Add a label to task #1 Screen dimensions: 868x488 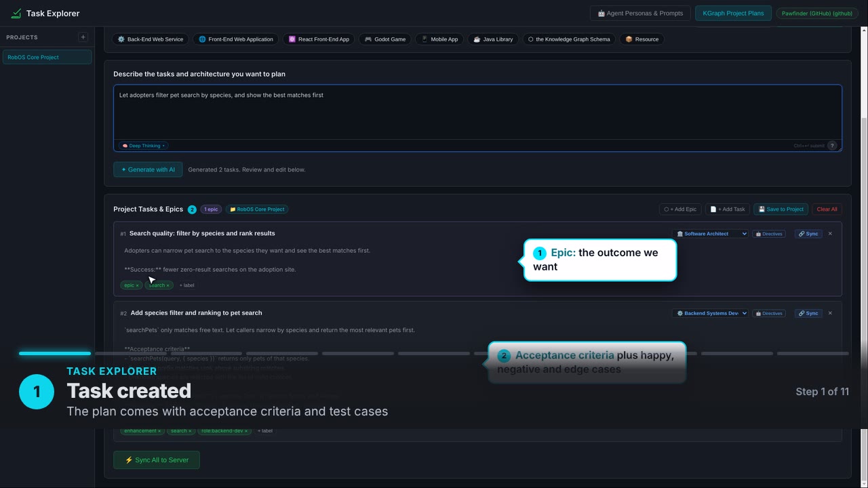click(186, 285)
